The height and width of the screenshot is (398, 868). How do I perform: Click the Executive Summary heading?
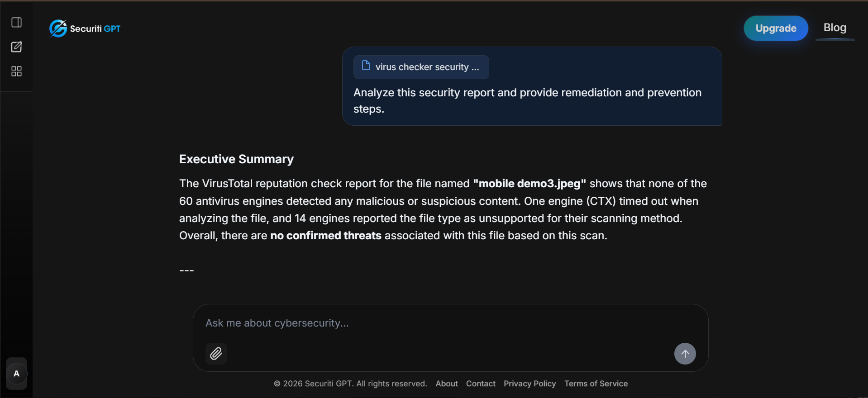click(x=236, y=159)
